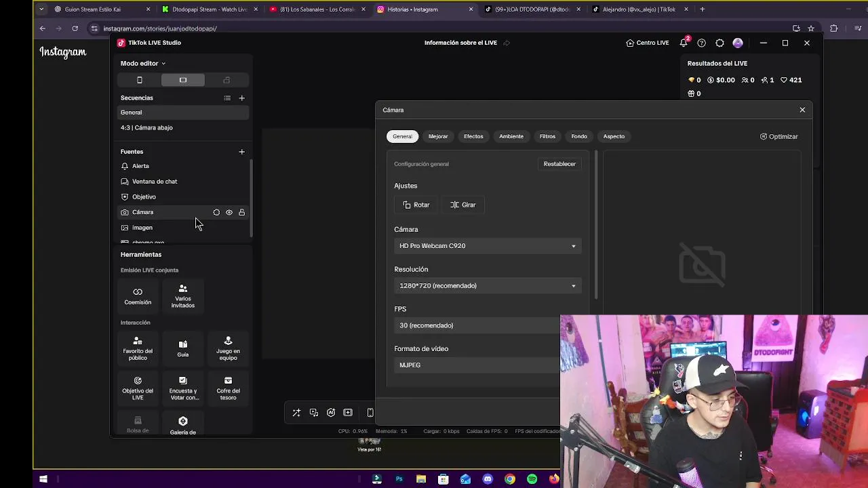Open the Resolución dropdown
This screenshot has height=488, width=868.
pos(488,286)
